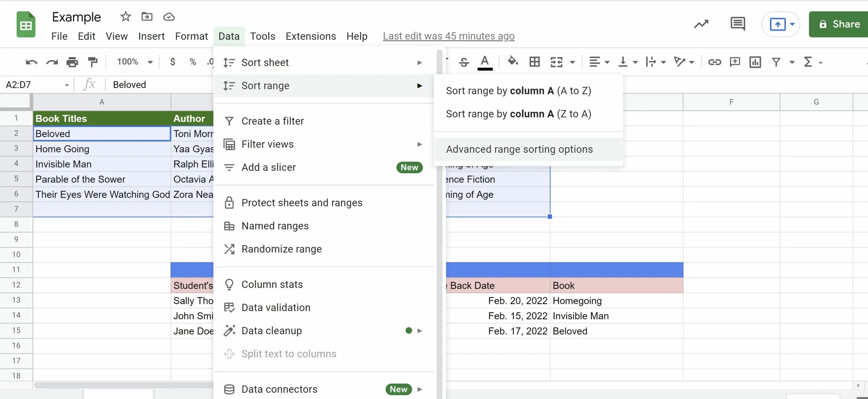Screen dimensions: 868x399
Task: Click the Data menu tab
Action: [229, 36]
